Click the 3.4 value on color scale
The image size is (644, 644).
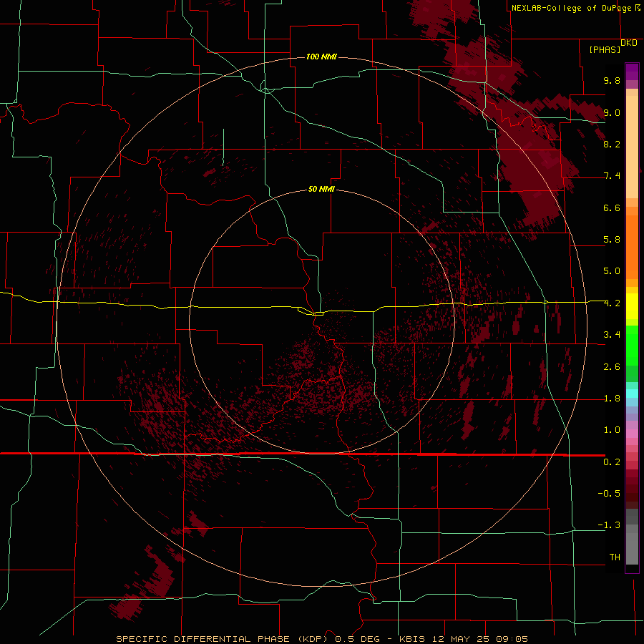coord(612,335)
